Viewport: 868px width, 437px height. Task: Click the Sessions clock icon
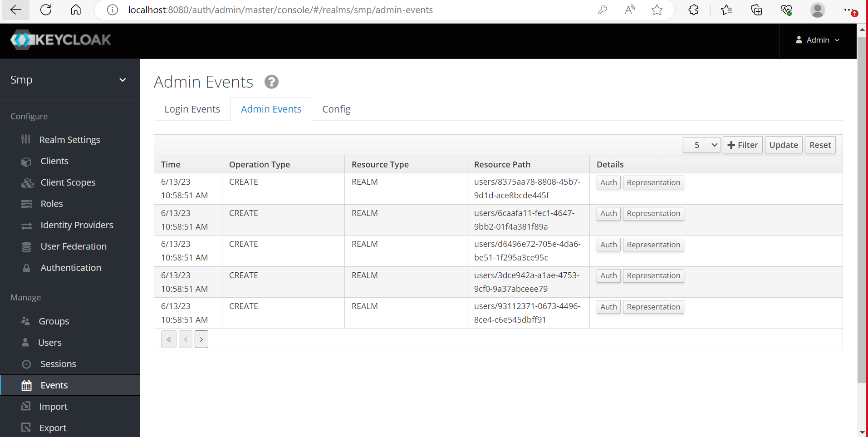pyautogui.click(x=27, y=363)
